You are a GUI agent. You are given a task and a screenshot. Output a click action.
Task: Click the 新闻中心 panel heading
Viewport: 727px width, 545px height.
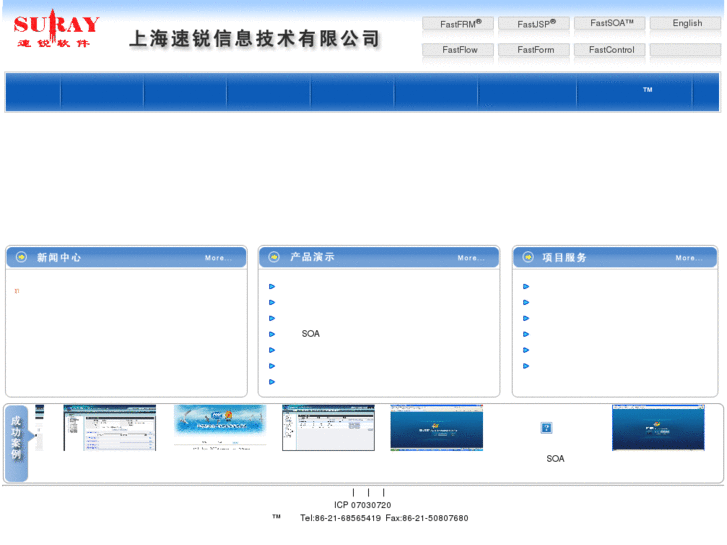tap(59, 257)
